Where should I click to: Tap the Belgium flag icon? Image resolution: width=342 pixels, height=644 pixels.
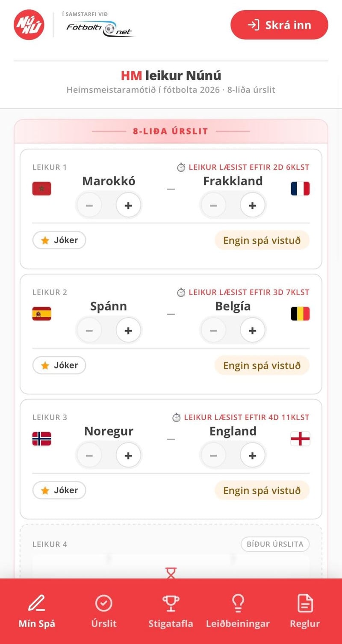pos(300,313)
